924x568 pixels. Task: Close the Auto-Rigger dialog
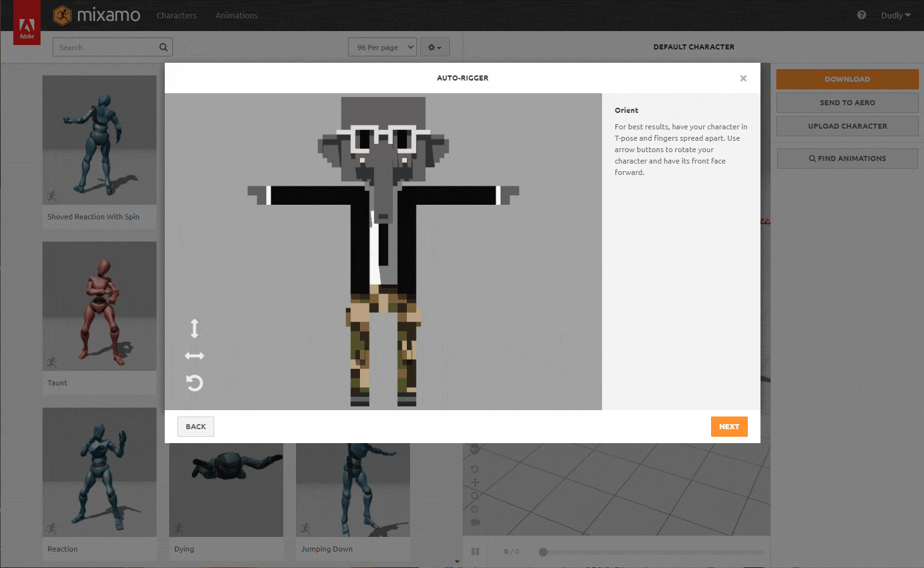click(743, 78)
